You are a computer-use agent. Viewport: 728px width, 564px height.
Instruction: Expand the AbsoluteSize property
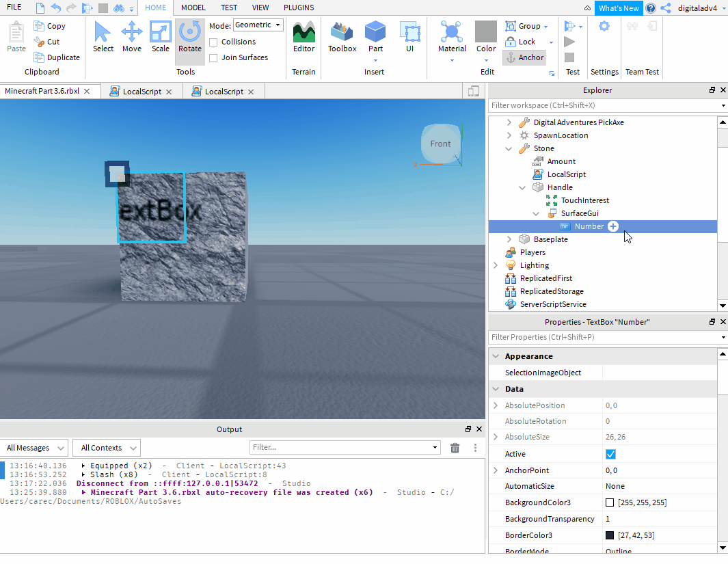click(496, 437)
